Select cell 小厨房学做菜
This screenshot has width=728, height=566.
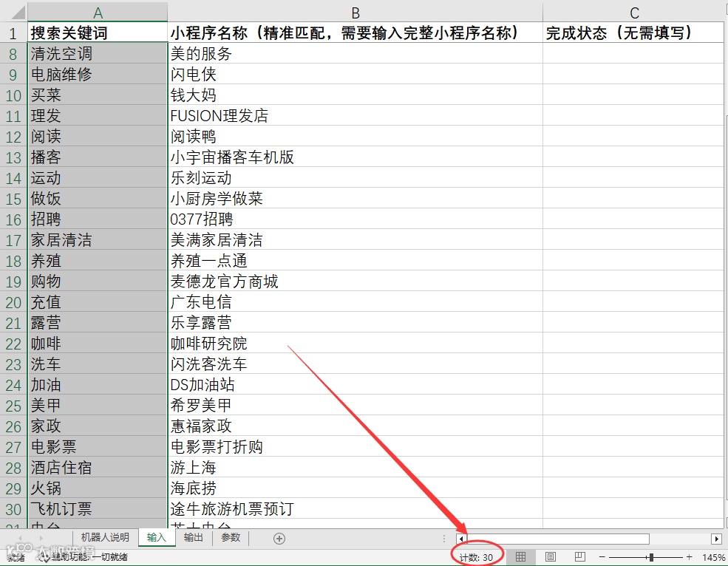[x=356, y=198]
